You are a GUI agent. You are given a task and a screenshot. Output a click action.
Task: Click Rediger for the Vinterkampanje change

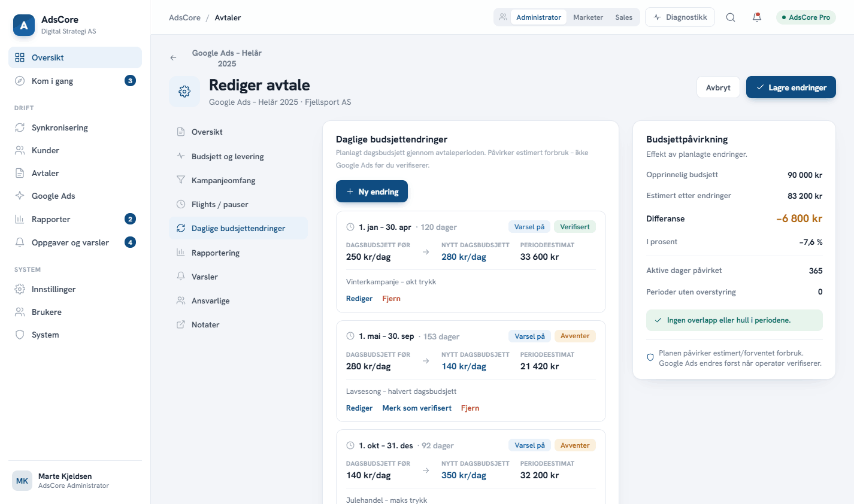pos(359,299)
